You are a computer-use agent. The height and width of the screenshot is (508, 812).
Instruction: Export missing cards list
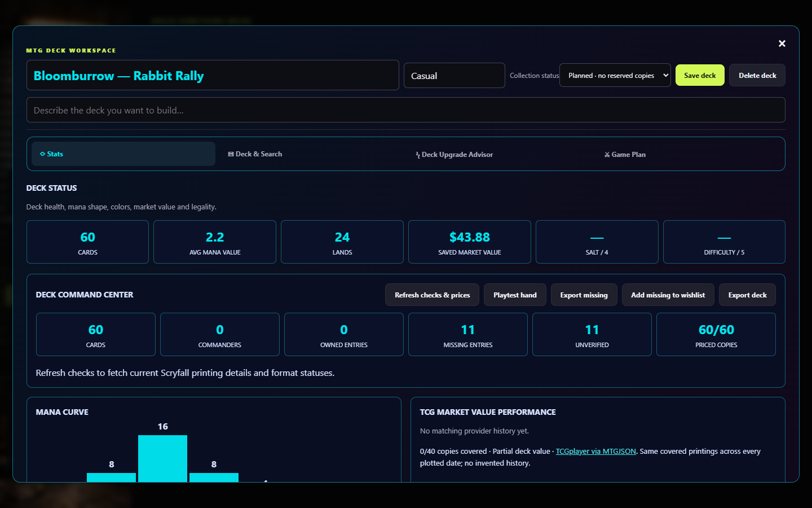coord(584,295)
